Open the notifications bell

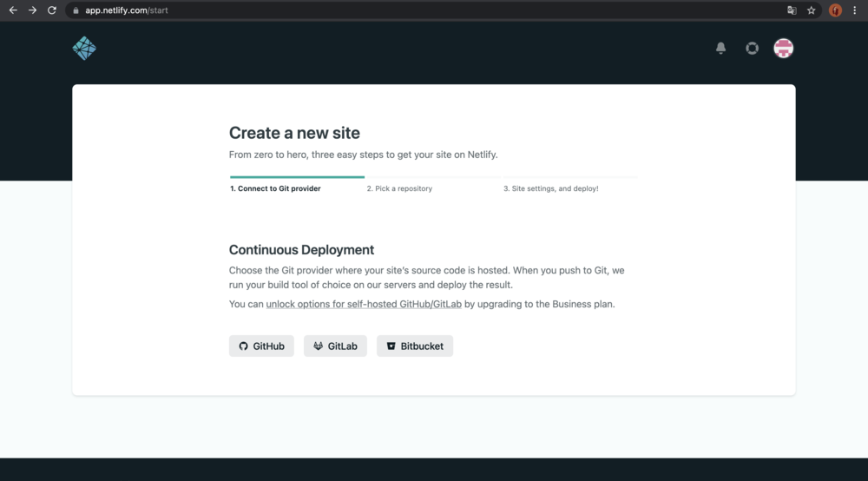[720, 49]
